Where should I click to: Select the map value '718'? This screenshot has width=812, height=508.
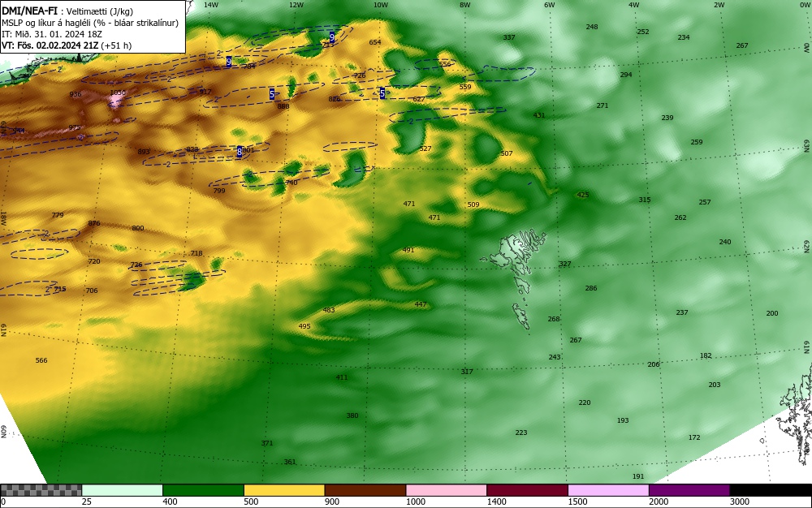pyautogui.click(x=197, y=253)
